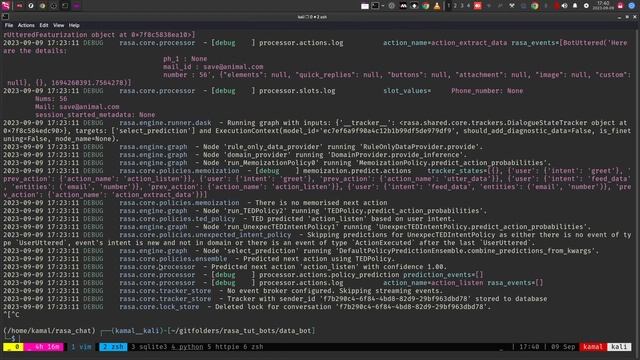The height and width of the screenshot is (360, 640).
Task: Open the dropdown arrow beside taskbar terminal
Action: tap(383, 6)
